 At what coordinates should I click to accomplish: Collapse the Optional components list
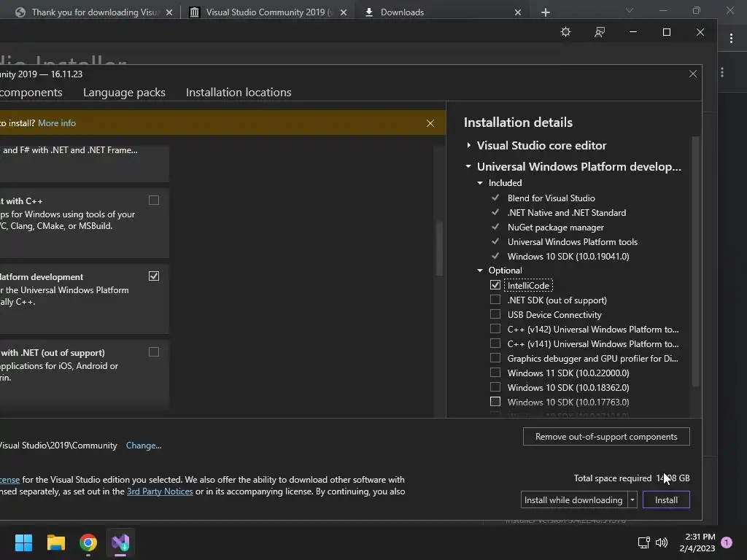tap(480, 271)
